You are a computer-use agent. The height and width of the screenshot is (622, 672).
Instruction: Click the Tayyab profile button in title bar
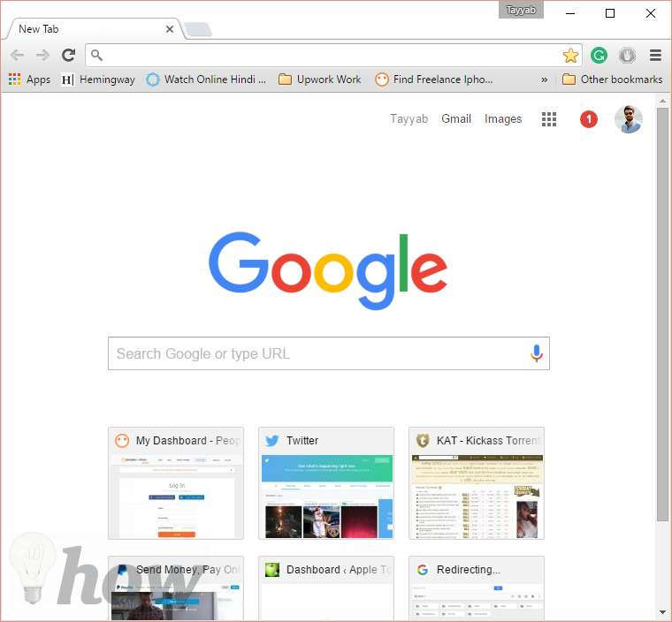pyautogui.click(x=521, y=10)
